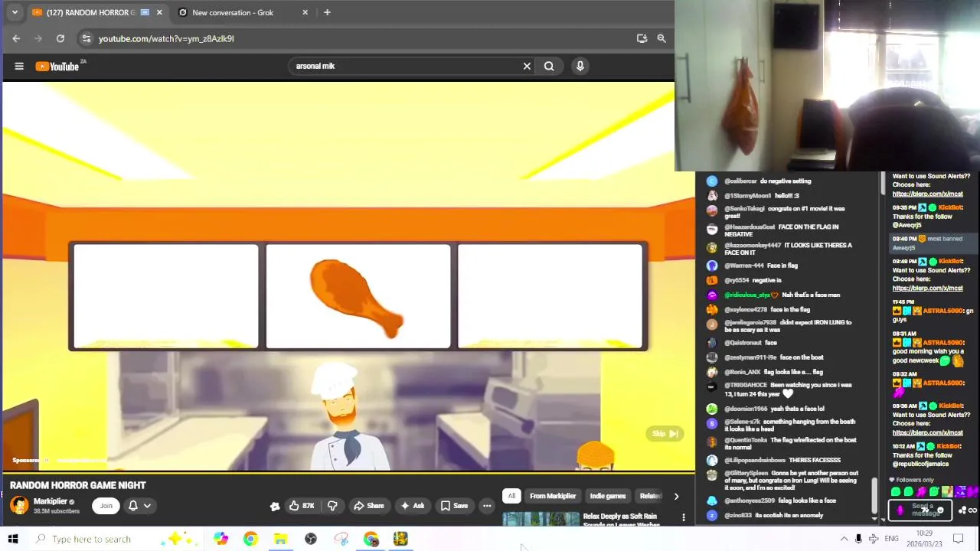This screenshot has height=551, width=980.
Task: Start voice search with the microphone
Action: tap(580, 67)
